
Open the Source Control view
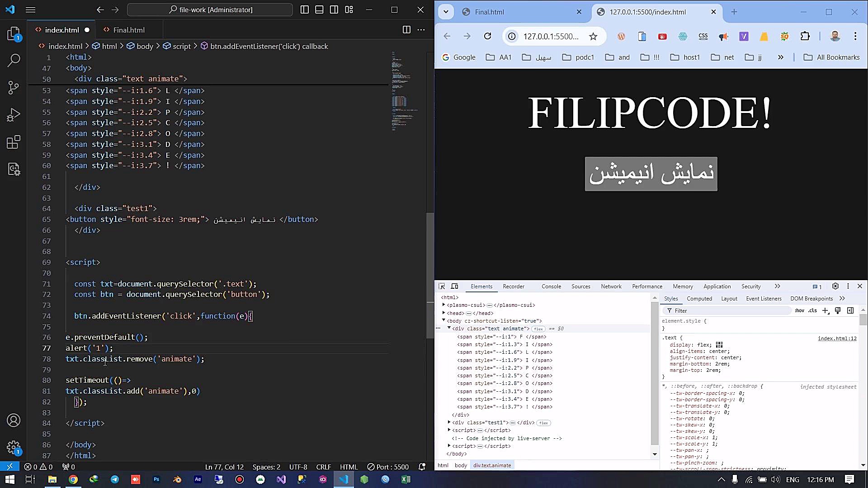14,88
